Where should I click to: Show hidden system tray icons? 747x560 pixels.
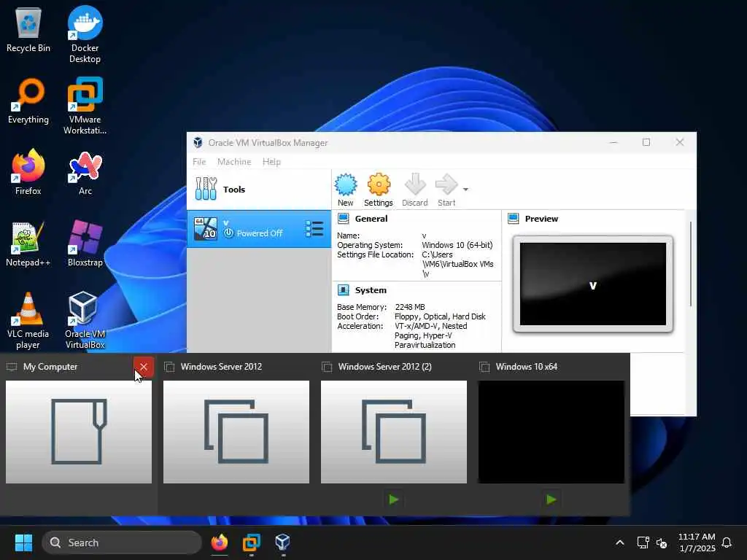click(620, 542)
